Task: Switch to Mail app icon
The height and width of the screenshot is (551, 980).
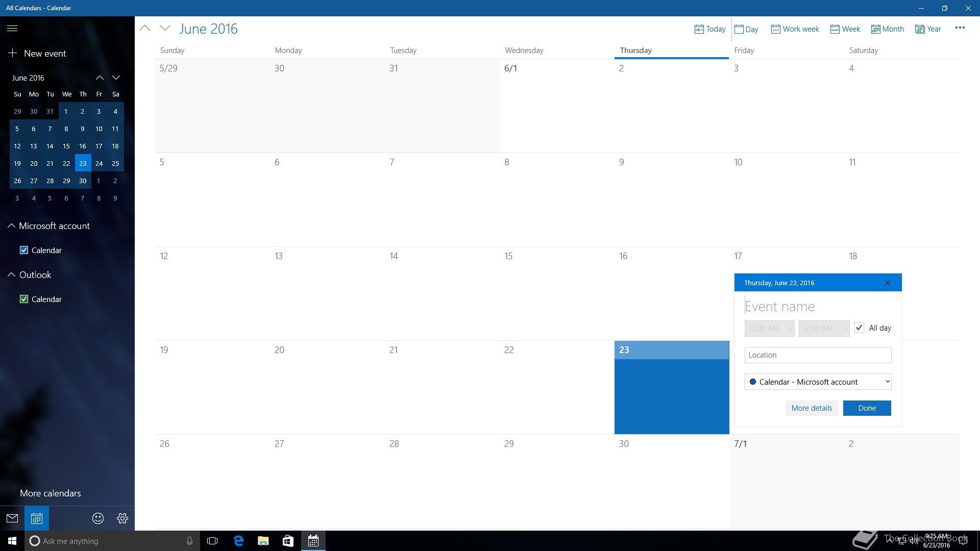Action: 12,518
